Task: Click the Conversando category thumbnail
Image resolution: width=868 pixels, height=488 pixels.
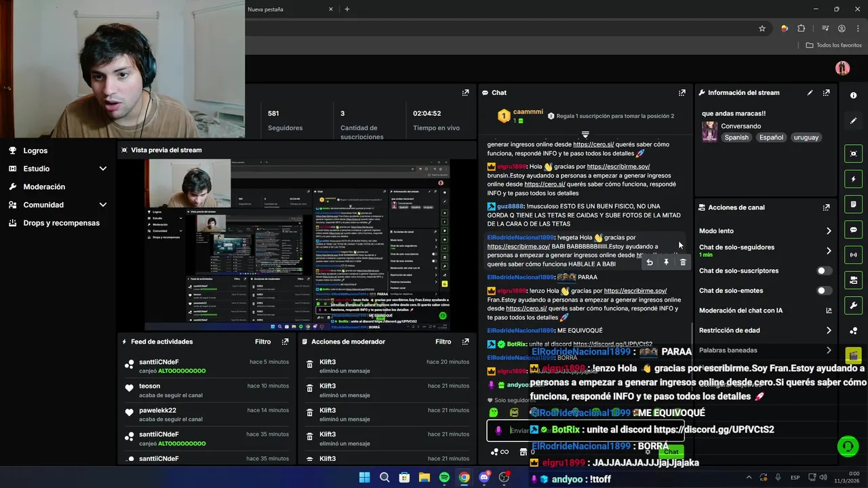Action: [x=710, y=131]
